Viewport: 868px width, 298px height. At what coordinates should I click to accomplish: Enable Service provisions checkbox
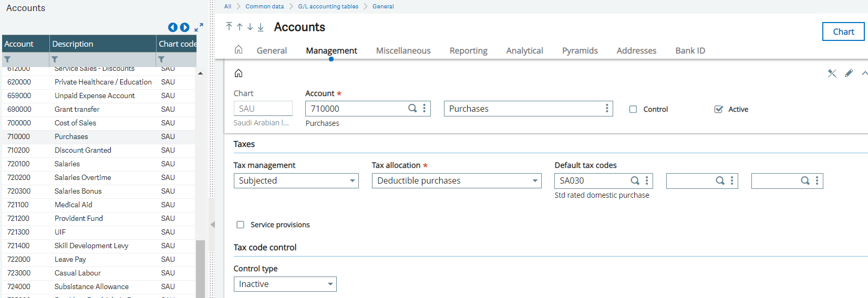[x=240, y=225]
